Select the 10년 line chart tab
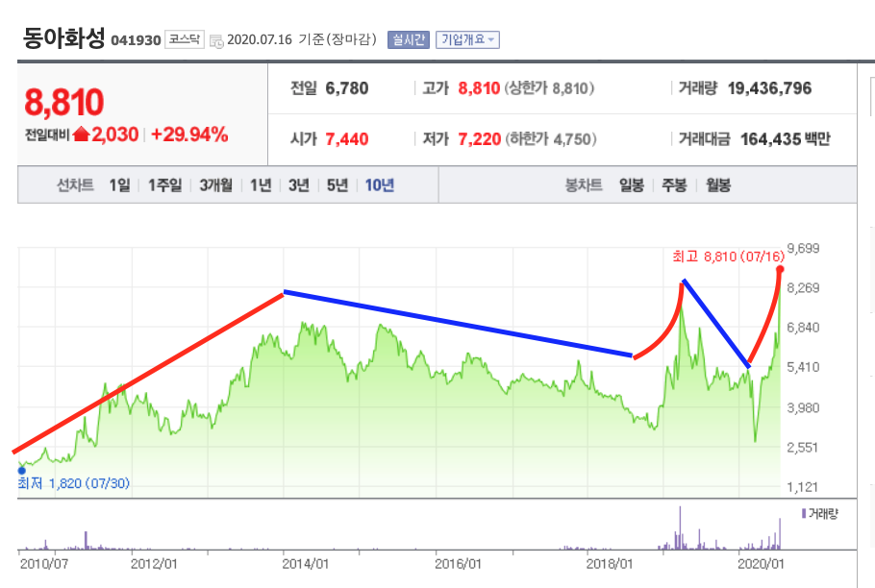 [380, 185]
